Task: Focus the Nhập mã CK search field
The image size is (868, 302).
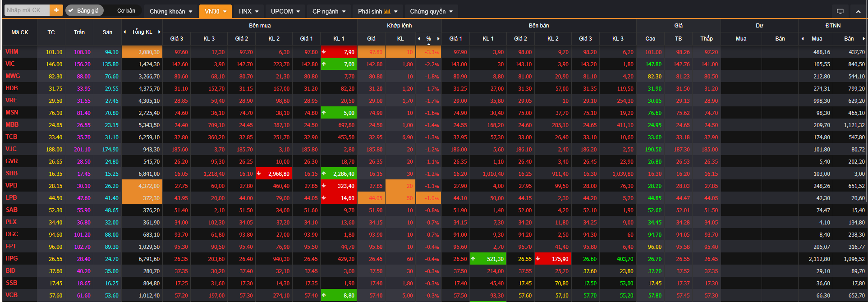Action: tap(26, 10)
